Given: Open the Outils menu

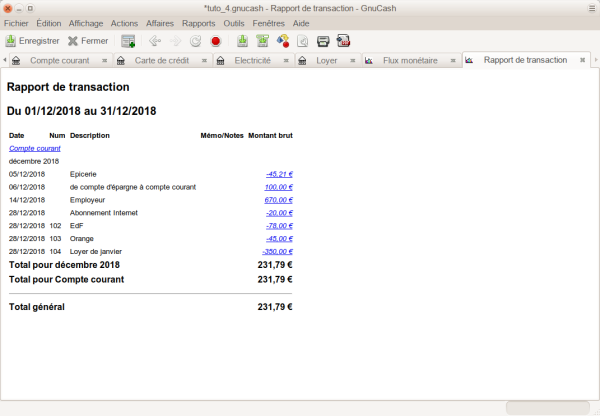Looking at the screenshot, I should pos(235,22).
